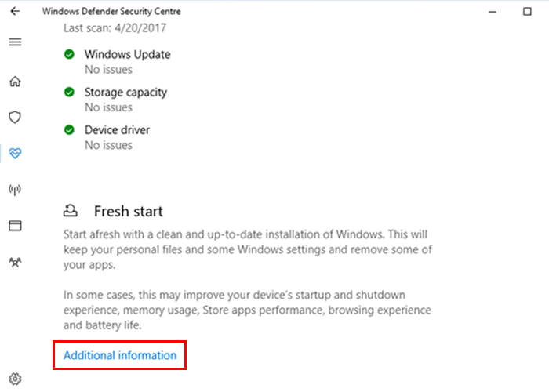Click green checkmark beside Windows Update
549x392 pixels.
pos(69,54)
